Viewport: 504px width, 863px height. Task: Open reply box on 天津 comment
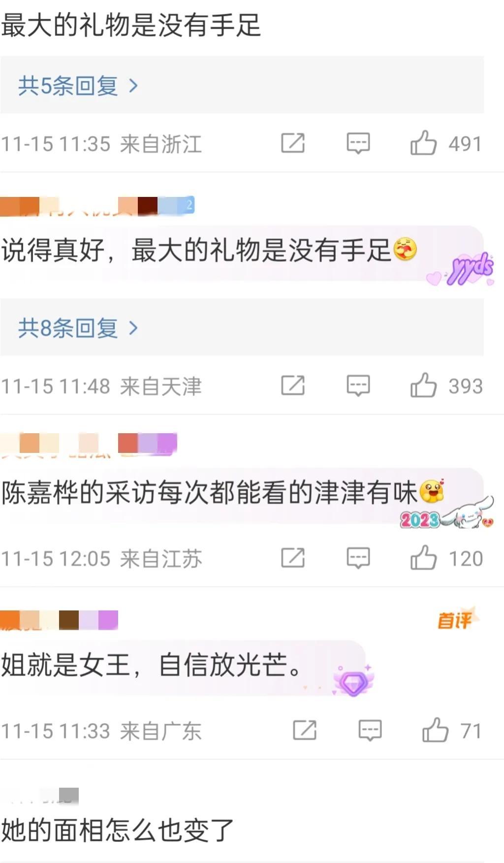(x=358, y=385)
